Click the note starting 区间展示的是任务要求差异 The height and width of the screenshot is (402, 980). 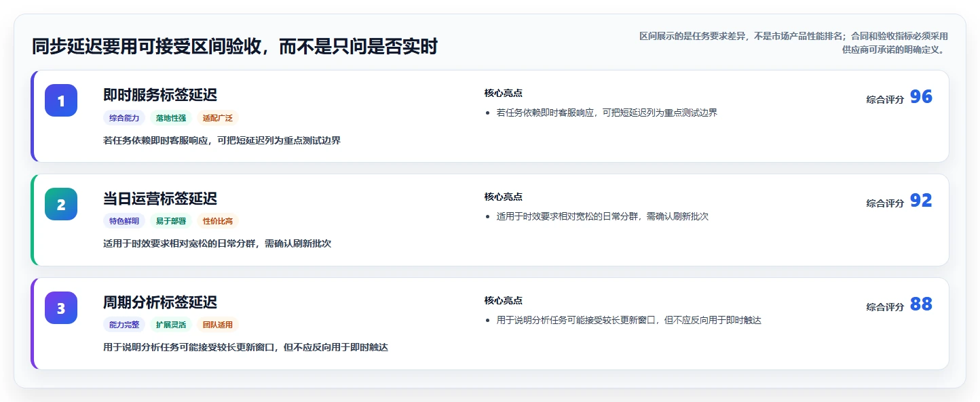point(793,43)
